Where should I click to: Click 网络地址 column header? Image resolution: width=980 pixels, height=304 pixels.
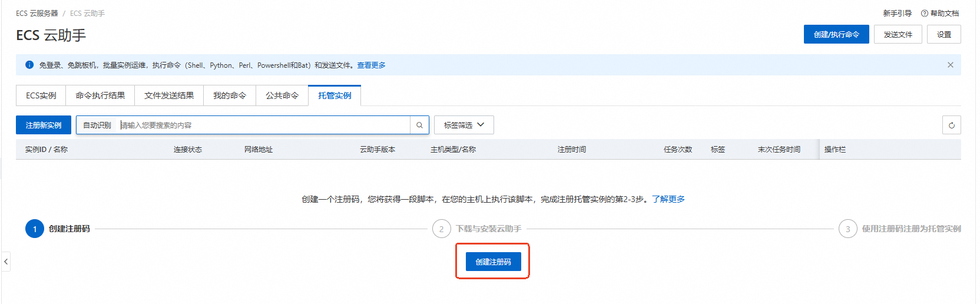[x=259, y=150]
